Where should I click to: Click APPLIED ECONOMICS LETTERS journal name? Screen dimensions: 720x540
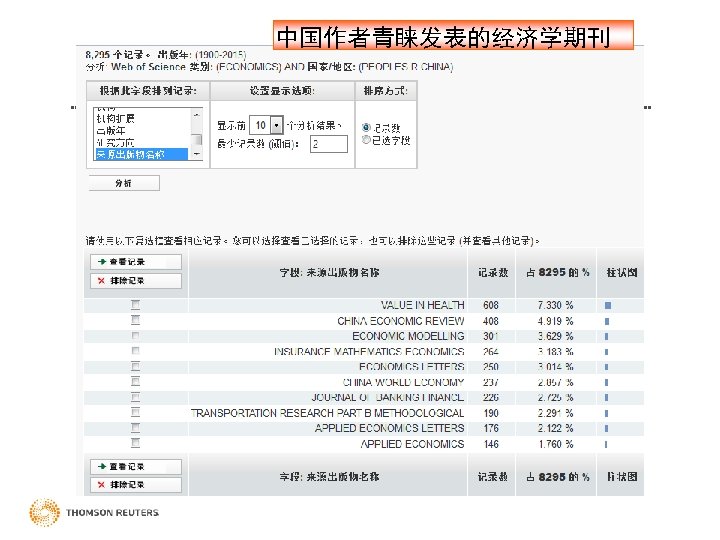(x=389, y=428)
